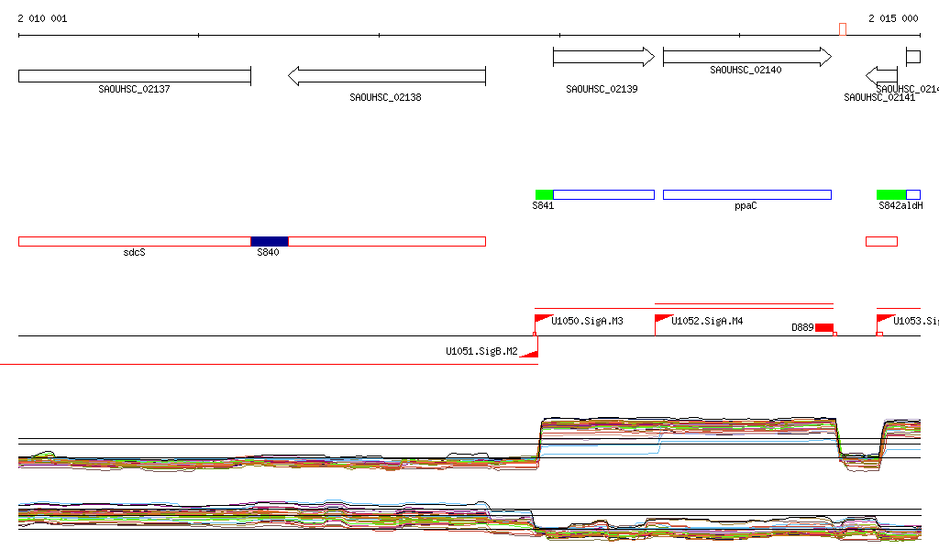Click the green S841 segment
Screen dimensions: 939x560
pyautogui.click(x=545, y=194)
